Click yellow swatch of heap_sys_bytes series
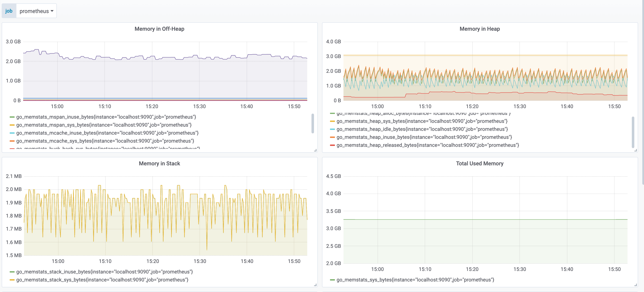 pyautogui.click(x=332, y=121)
